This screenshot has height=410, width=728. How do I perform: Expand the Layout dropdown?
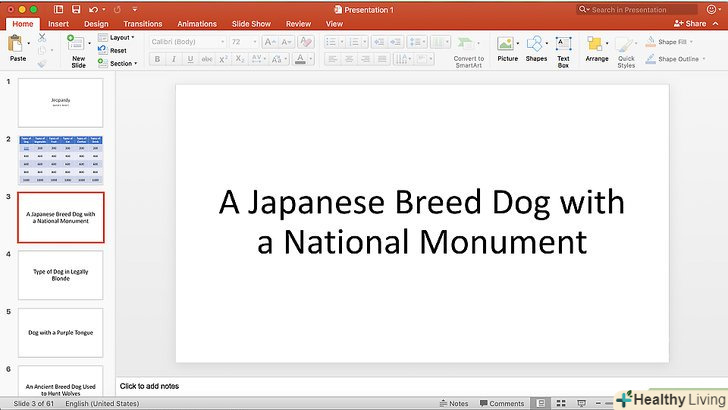click(x=122, y=37)
